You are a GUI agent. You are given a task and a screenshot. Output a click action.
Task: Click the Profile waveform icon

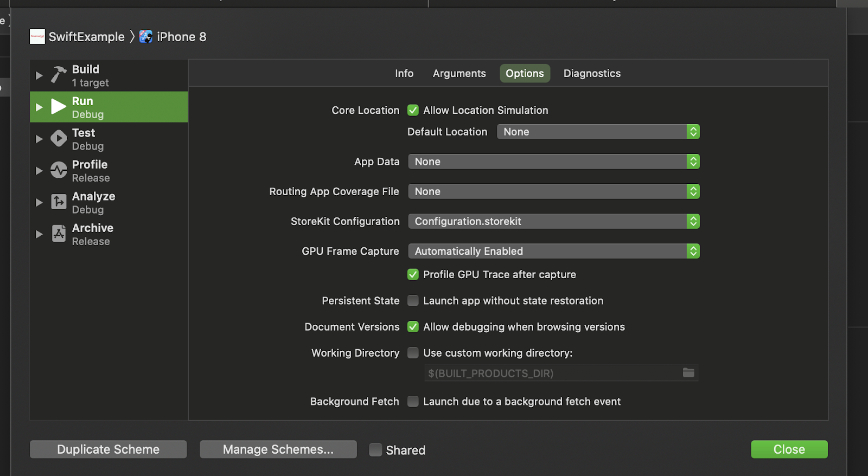click(59, 170)
